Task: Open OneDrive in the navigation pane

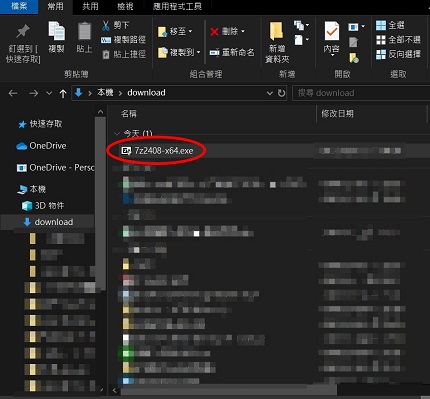Action: [41, 146]
